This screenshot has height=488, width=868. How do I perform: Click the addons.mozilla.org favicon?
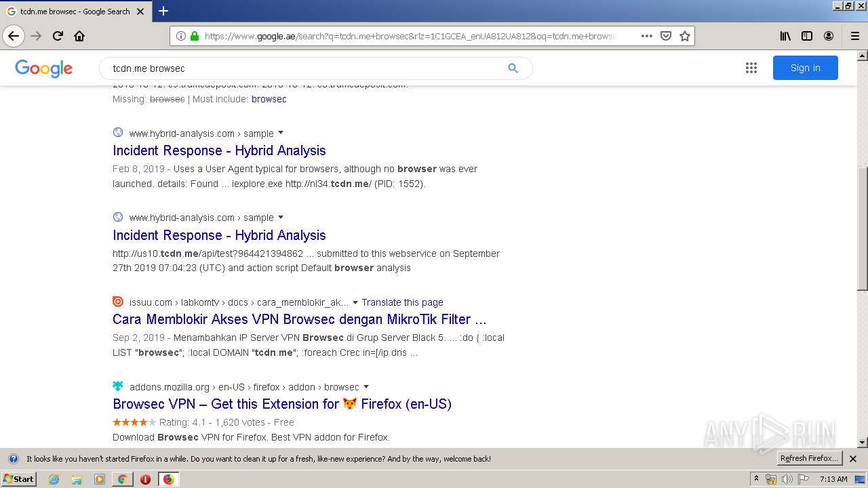[x=118, y=386]
